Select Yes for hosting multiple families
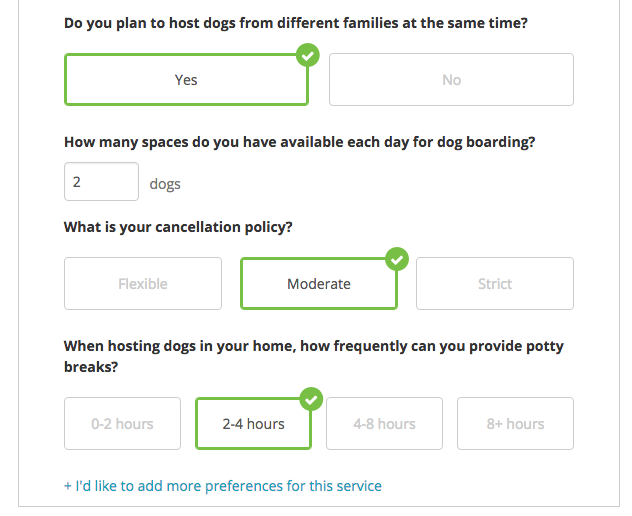Screen dimensions: 632x516 (x=186, y=80)
